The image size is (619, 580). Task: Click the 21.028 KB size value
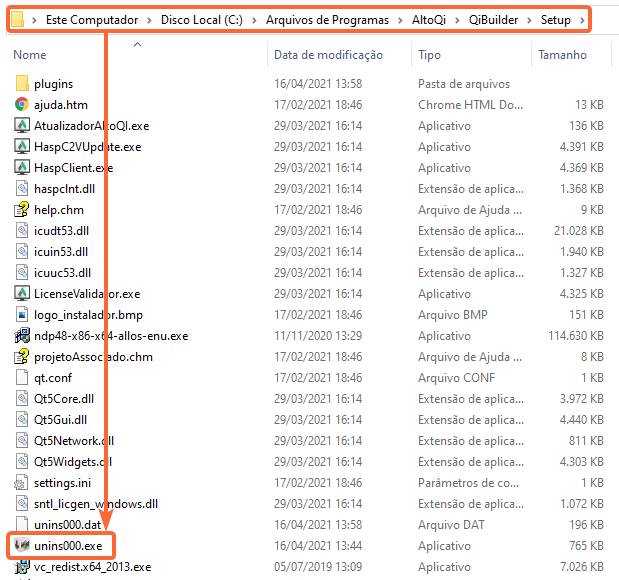click(579, 231)
